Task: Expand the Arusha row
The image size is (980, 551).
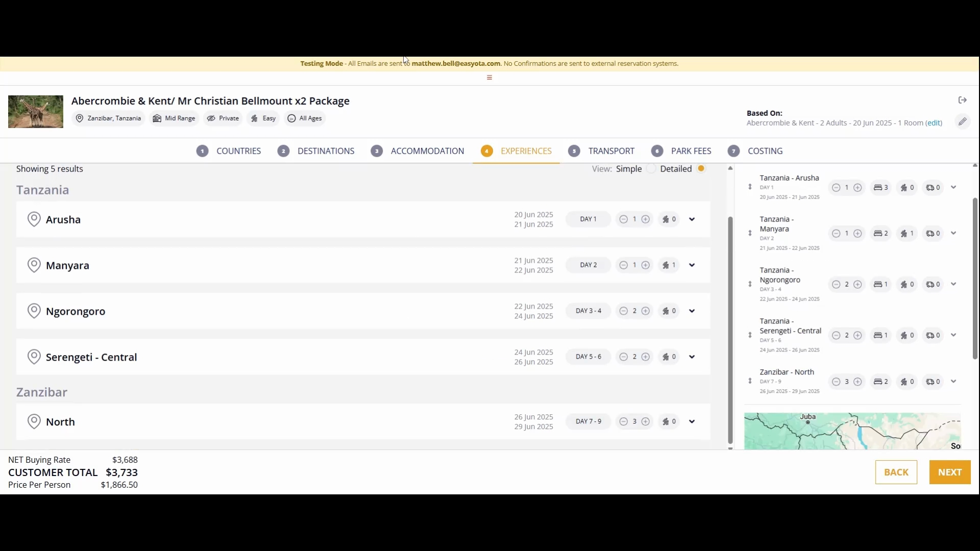Action: (692, 219)
